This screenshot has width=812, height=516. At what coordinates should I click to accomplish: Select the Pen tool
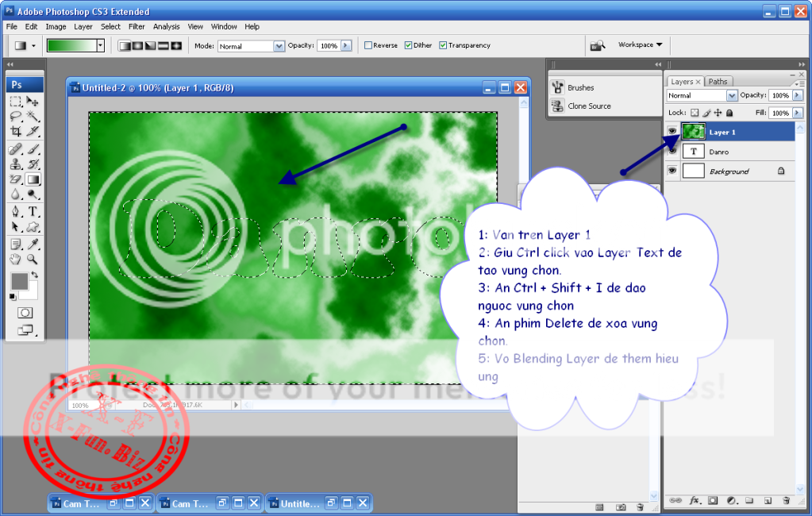pyautogui.click(x=16, y=211)
